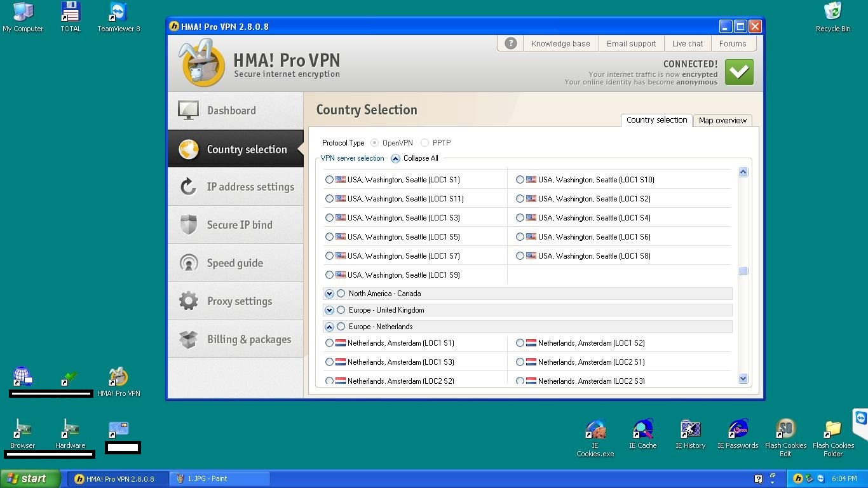
Task: Open the Dashboard monitor icon
Action: 188,111
